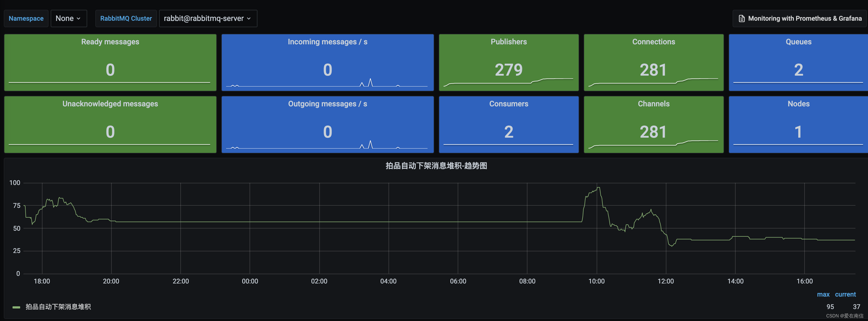Toggle the 拍品自动下架消息堆积 legend series
This screenshot has height=321, width=868.
pyautogui.click(x=58, y=307)
